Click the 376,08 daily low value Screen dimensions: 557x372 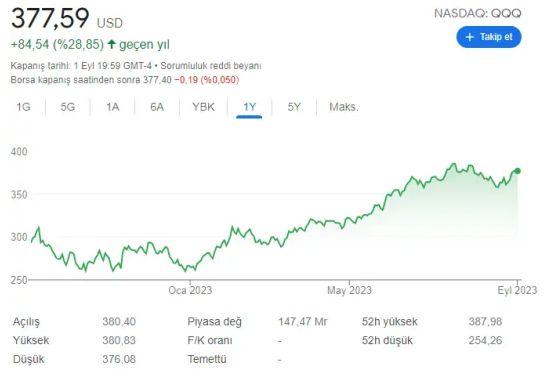point(119,359)
